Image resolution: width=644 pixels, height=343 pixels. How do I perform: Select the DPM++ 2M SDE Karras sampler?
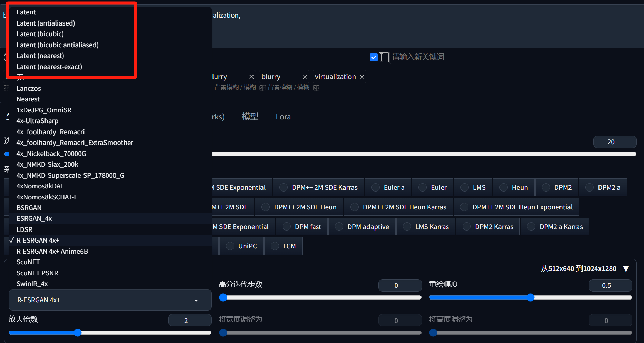pyautogui.click(x=318, y=187)
